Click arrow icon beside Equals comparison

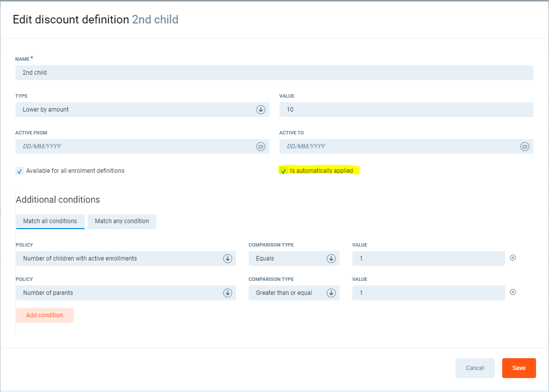click(331, 259)
